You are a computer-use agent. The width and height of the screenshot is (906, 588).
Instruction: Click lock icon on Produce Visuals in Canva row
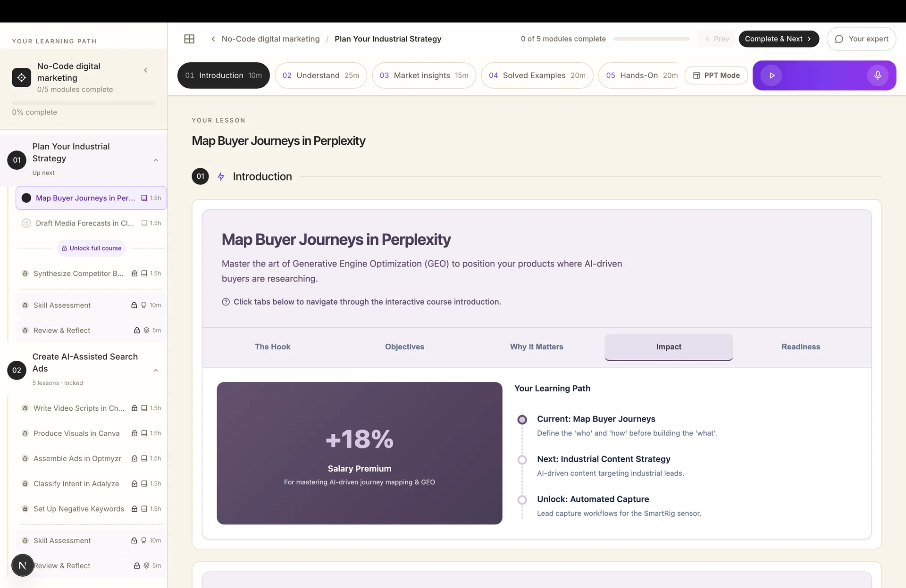pos(134,433)
